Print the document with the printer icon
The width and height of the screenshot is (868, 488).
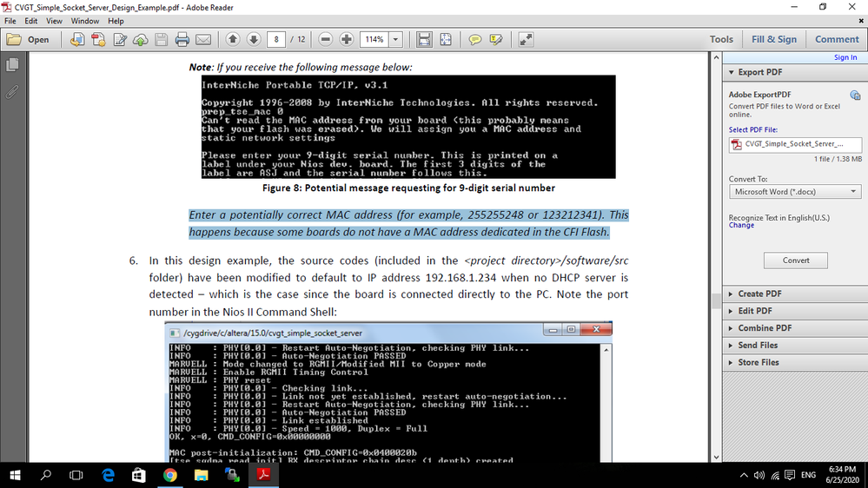(x=182, y=39)
